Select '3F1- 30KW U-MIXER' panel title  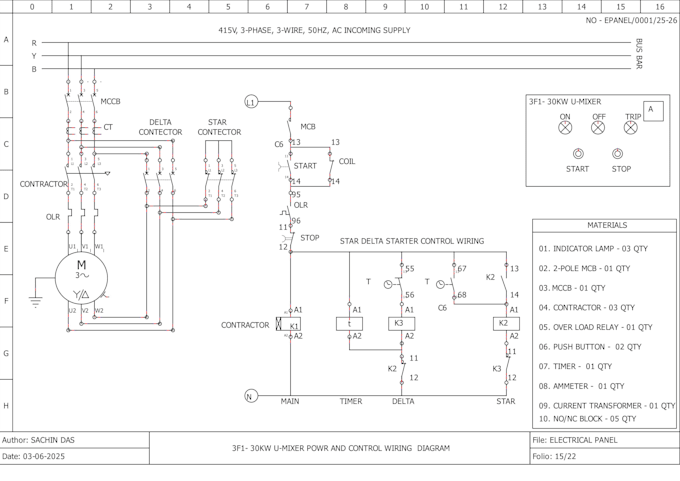(x=565, y=101)
